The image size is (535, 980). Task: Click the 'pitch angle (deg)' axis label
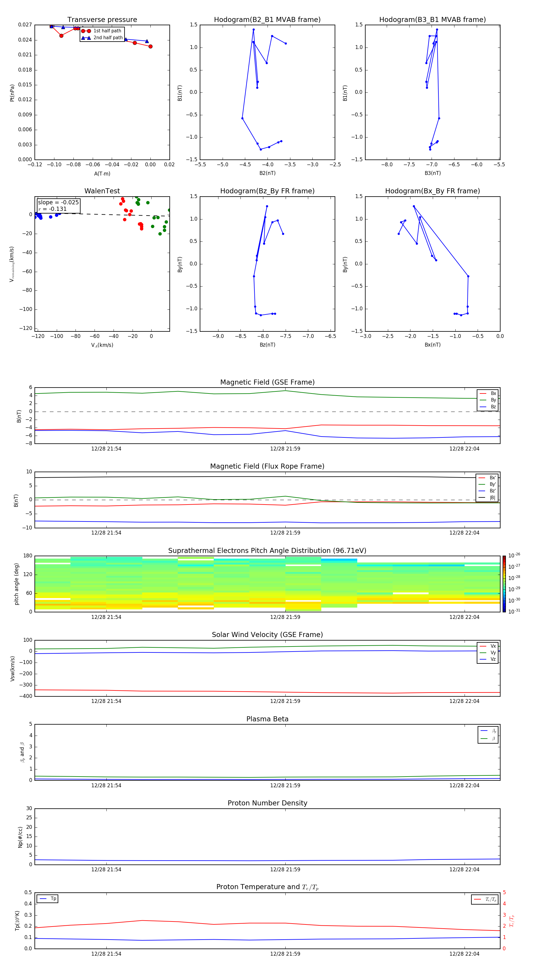point(16,584)
